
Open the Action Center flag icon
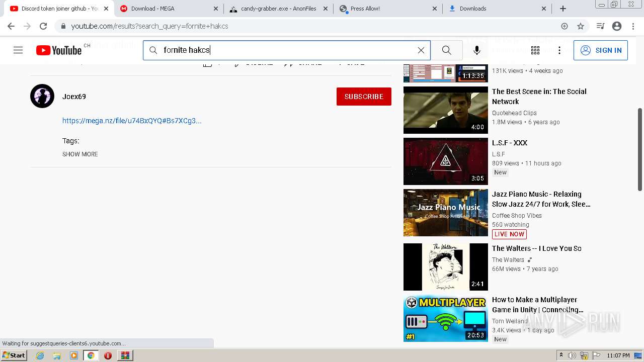[596, 355]
